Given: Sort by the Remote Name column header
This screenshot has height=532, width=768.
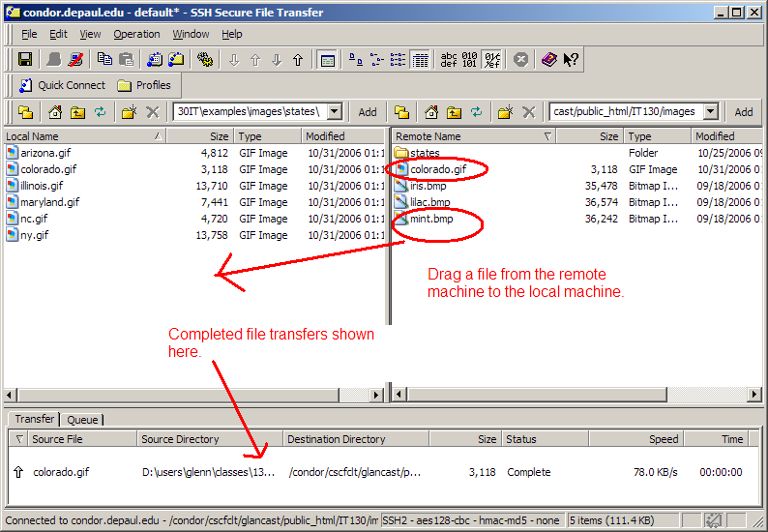Looking at the screenshot, I should tap(474, 136).
